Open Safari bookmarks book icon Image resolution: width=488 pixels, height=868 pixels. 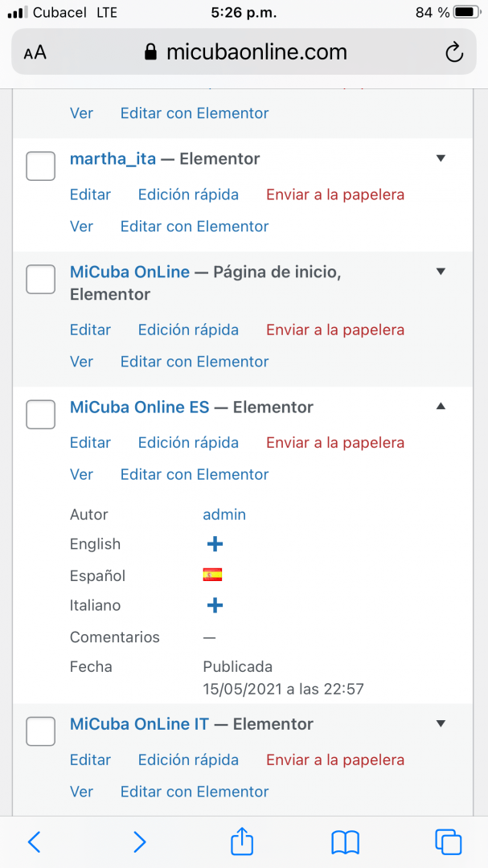coord(346,842)
